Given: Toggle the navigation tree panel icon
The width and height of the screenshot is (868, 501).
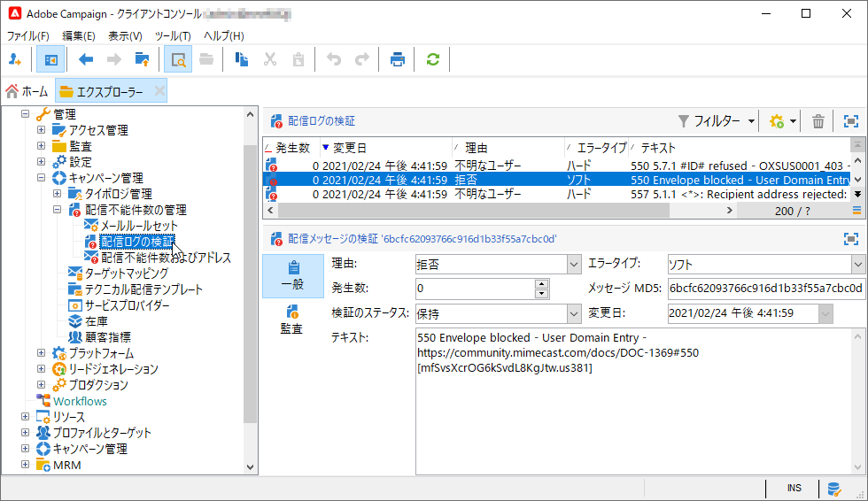Looking at the screenshot, I should pos(51,59).
